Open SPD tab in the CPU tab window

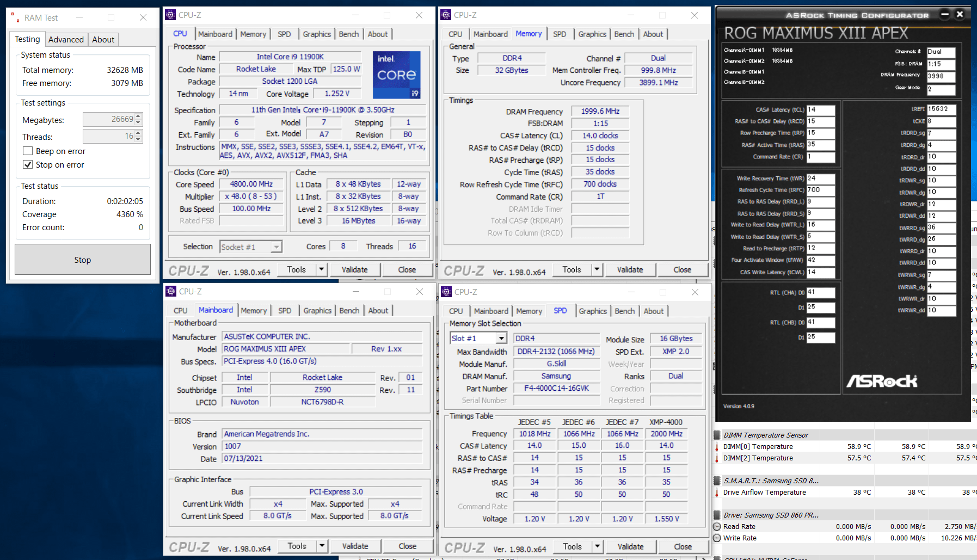click(x=284, y=34)
